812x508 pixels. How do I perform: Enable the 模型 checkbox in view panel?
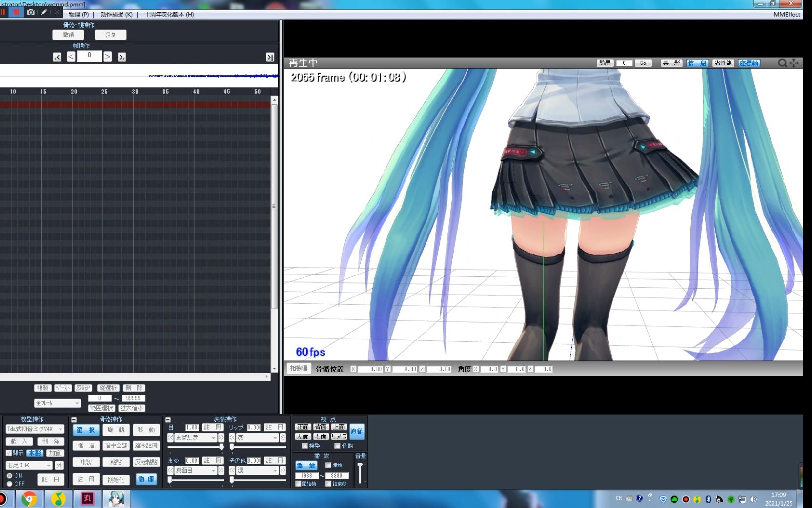[x=304, y=446]
